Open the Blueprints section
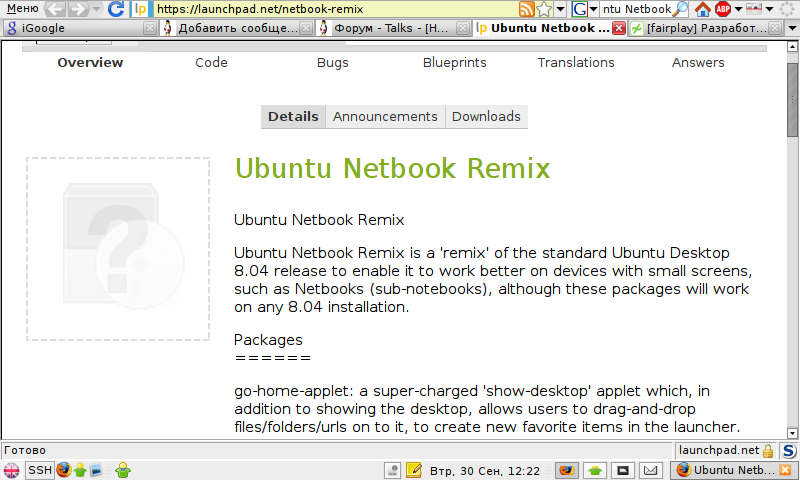 [455, 63]
